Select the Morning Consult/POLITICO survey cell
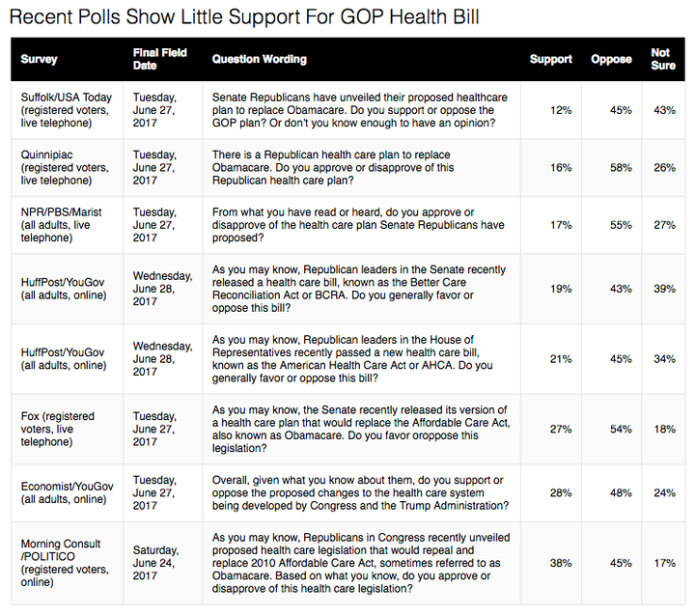 pyautogui.click(x=65, y=563)
